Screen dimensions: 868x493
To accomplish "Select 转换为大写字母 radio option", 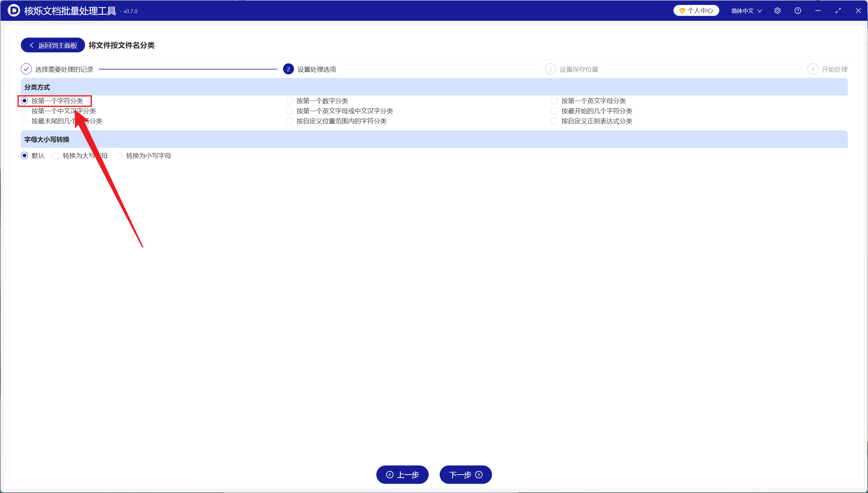I will pos(80,155).
